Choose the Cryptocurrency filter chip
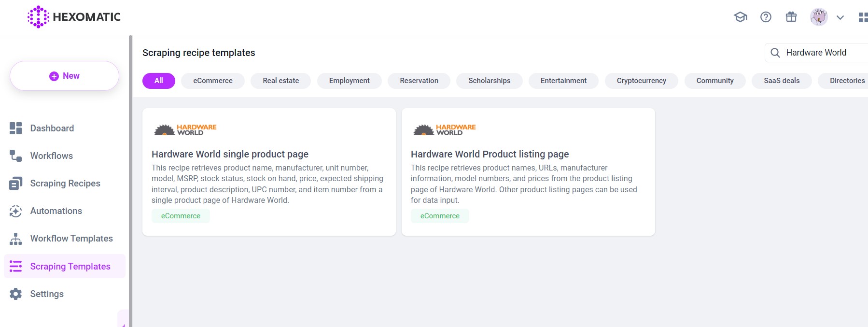The image size is (868, 327). click(x=641, y=81)
